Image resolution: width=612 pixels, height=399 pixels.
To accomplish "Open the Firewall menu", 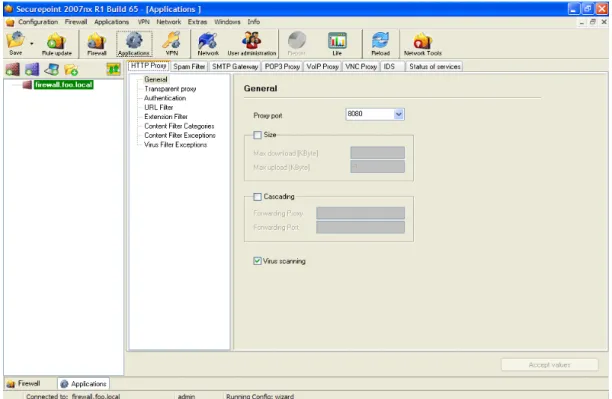I will pyautogui.click(x=76, y=22).
